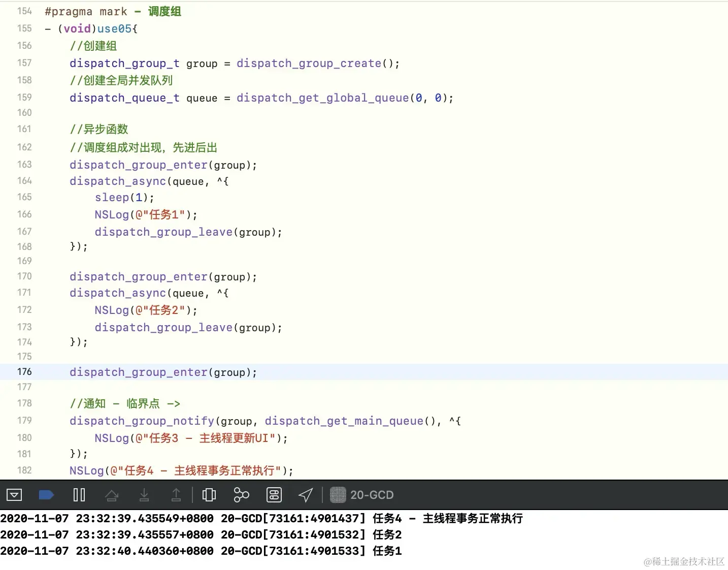Select the 20-GCD process icon
Image resolution: width=728 pixels, height=570 pixels.
point(338,495)
